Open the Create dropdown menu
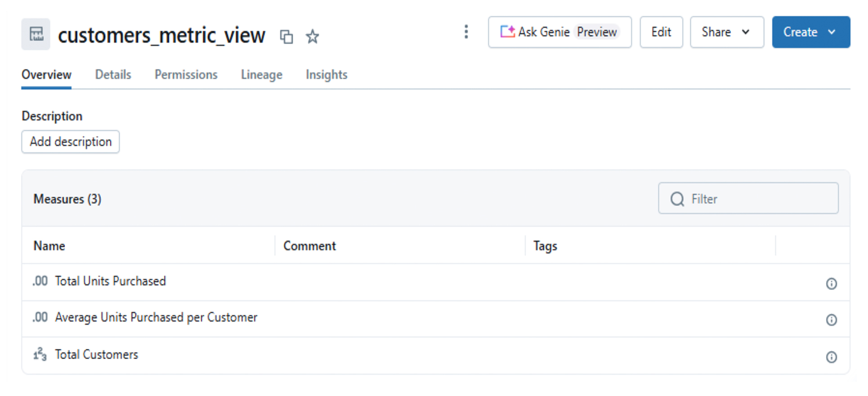 coord(810,32)
